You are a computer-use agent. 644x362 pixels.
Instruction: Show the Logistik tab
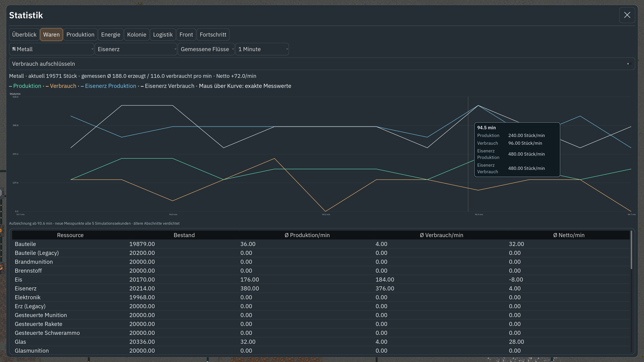(163, 35)
